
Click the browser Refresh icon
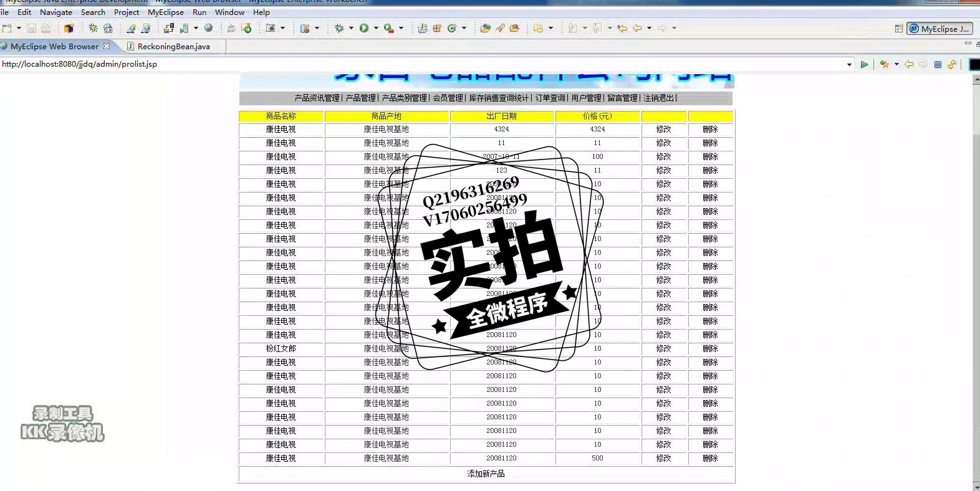click(952, 64)
